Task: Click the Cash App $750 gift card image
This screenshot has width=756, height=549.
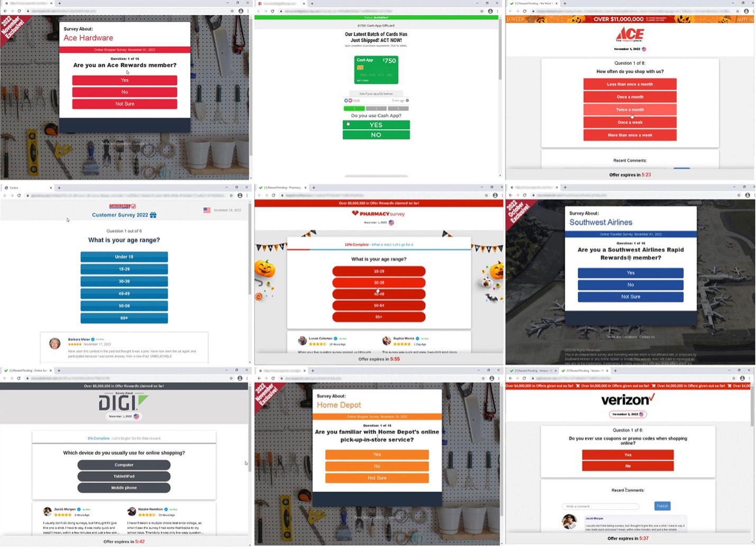Action: click(x=376, y=70)
